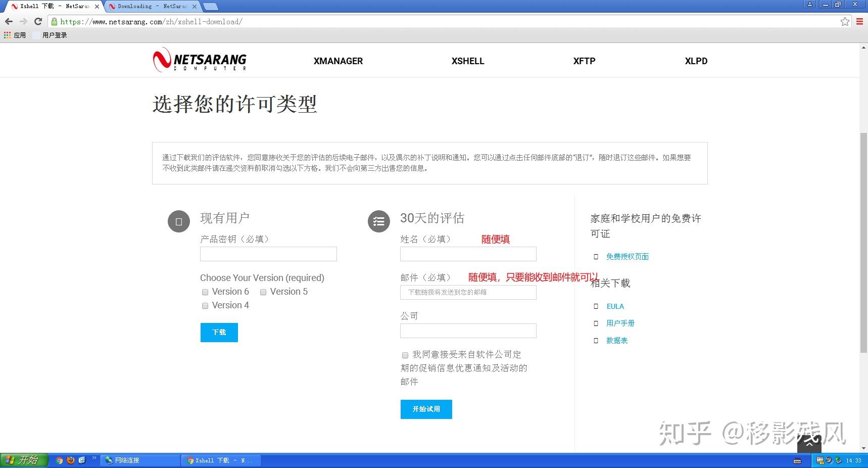
Task: Click the 14:33 system clock
Action: click(854, 460)
